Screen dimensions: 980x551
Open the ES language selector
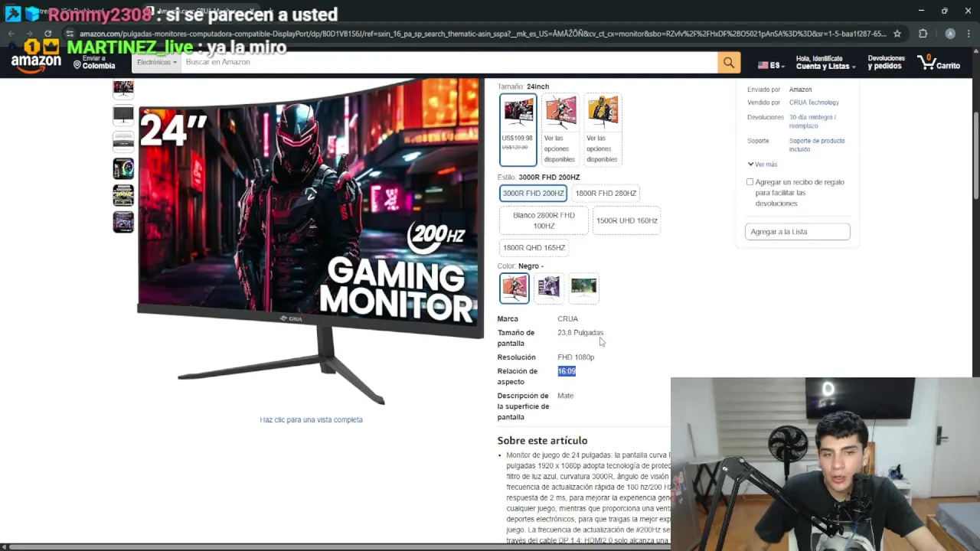(x=771, y=65)
